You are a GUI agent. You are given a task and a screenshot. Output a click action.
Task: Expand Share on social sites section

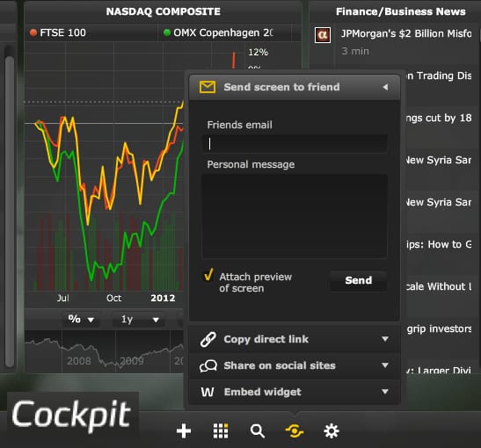(x=385, y=365)
